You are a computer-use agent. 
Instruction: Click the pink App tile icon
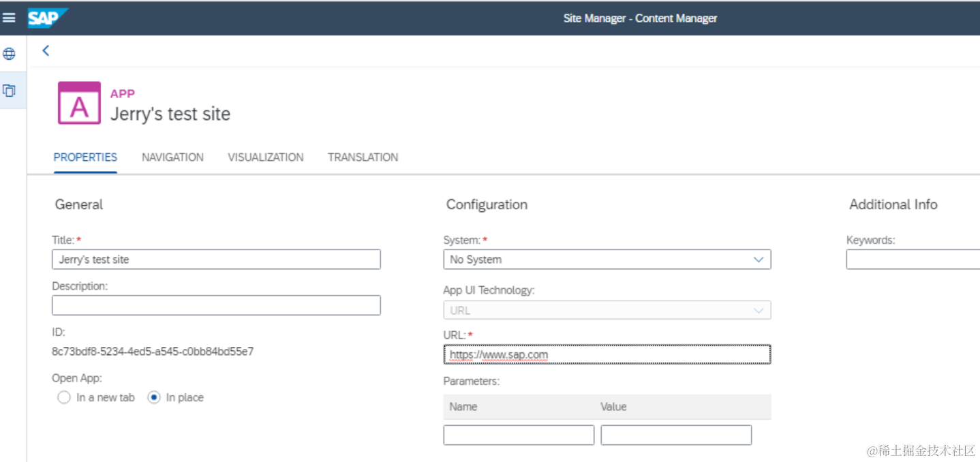pyautogui.click(x=79, y=103)
